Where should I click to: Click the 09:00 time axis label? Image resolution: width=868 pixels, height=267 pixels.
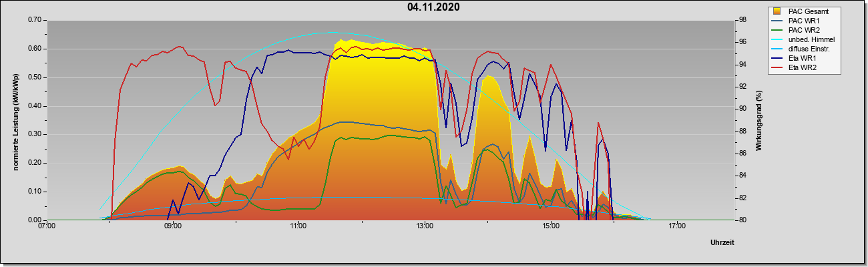[172, 228]
